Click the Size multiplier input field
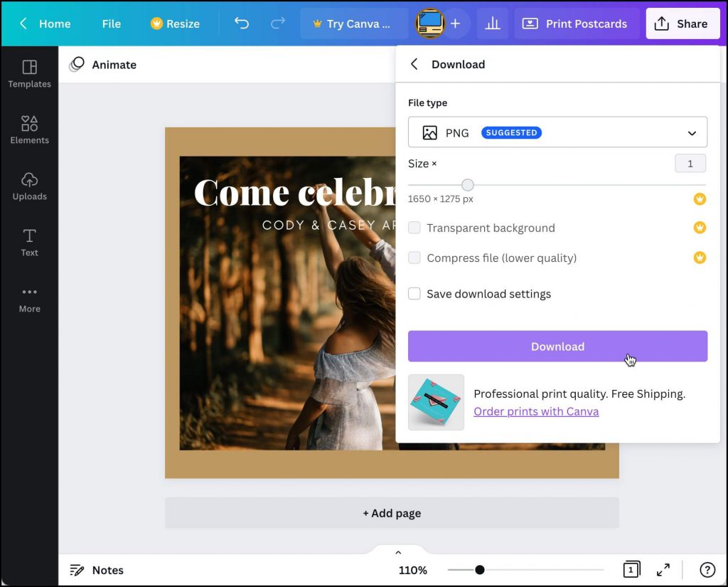 [x=690, y=163]
